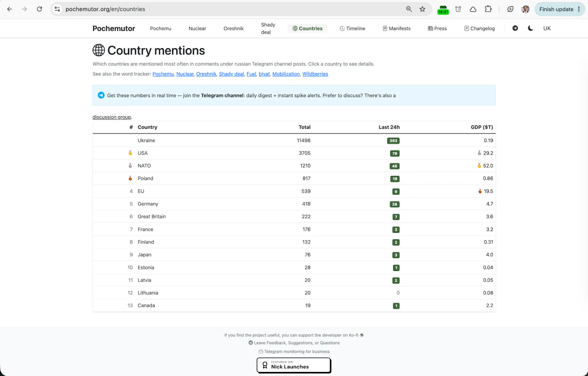The width and height of the screenshot is (588, 376).
Task: Open the browser profile avatar
Action: click(526, 9)
